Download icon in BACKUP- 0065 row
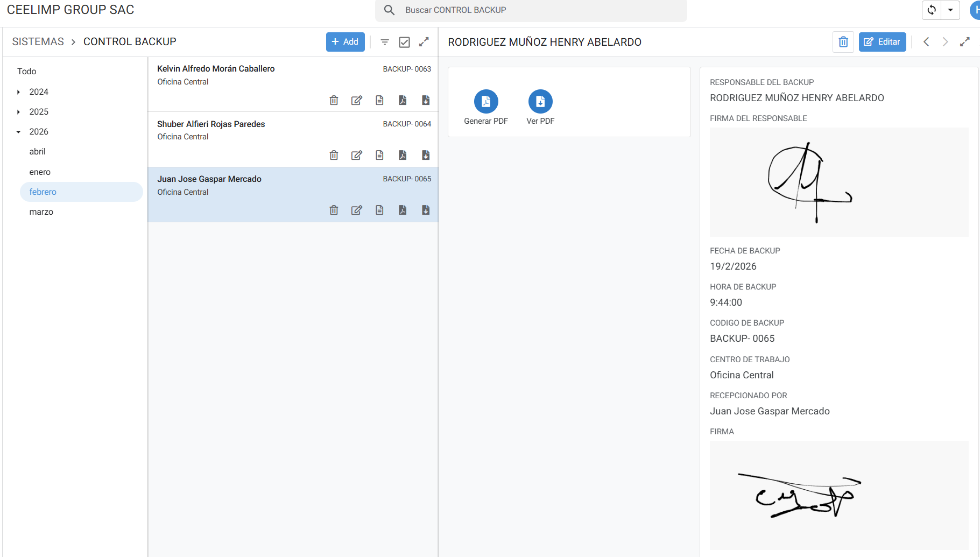Viewport: 980px width, 557px height. click(x=426, y=210)
